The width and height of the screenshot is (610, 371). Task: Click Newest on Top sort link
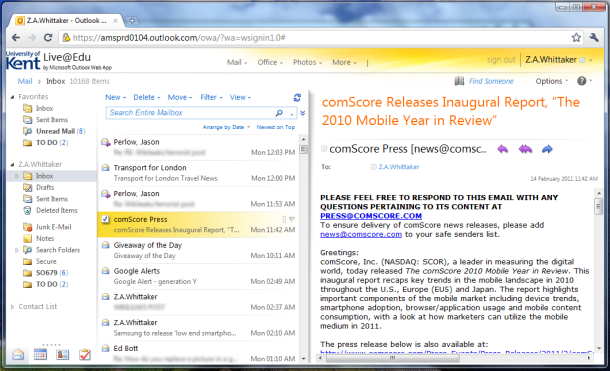(x=275, y=127)
